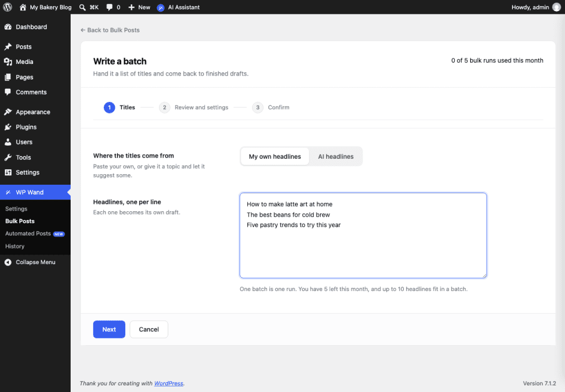Click the Howdy, admin account text

point(530,7)
